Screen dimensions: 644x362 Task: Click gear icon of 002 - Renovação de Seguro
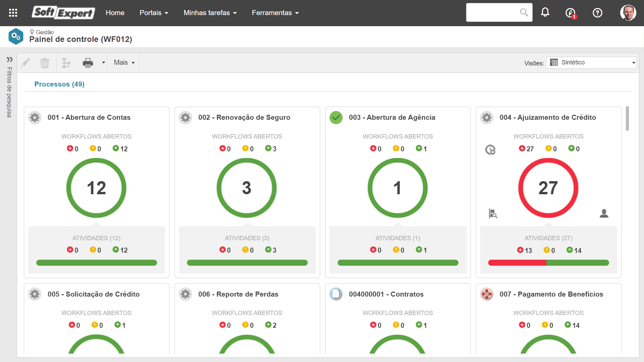pyautogui.click(x=186, y=117)
